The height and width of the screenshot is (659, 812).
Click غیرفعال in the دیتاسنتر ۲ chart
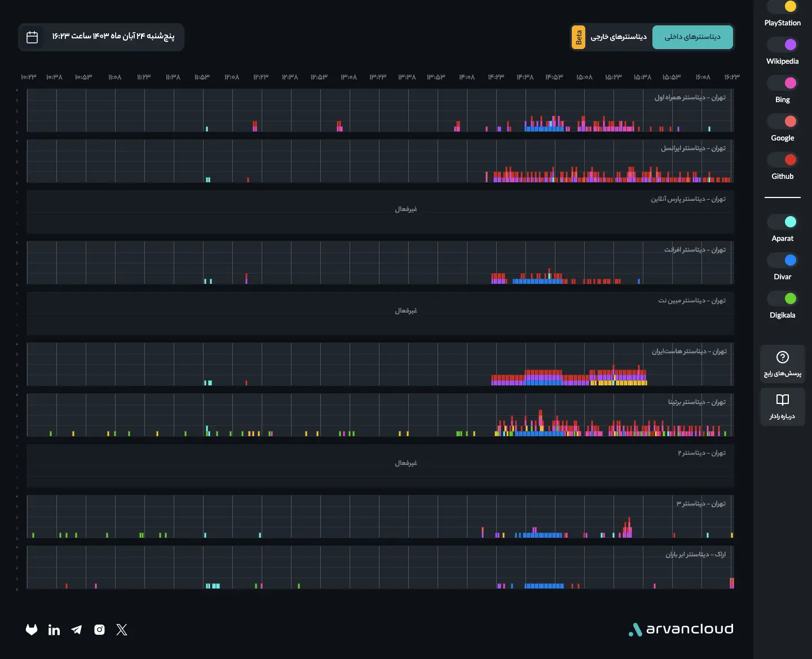click(x=406, y=463)
